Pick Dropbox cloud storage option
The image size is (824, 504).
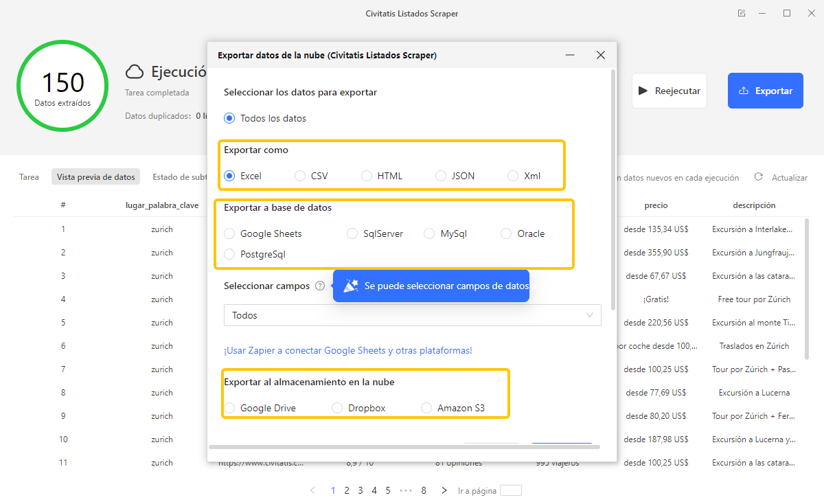[x=337, y=408]
